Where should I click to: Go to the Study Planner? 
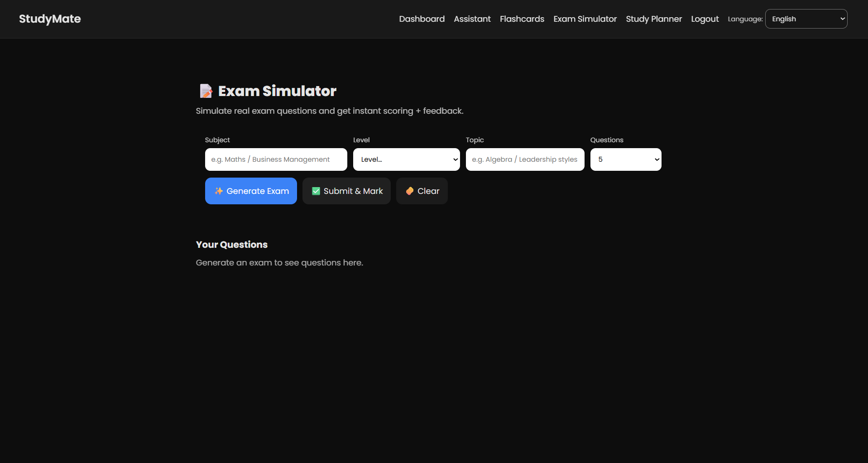(x=653, y=19)
